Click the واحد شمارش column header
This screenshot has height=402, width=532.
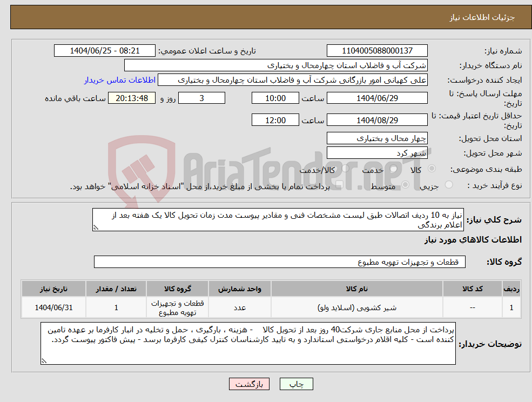click(240, 289)
